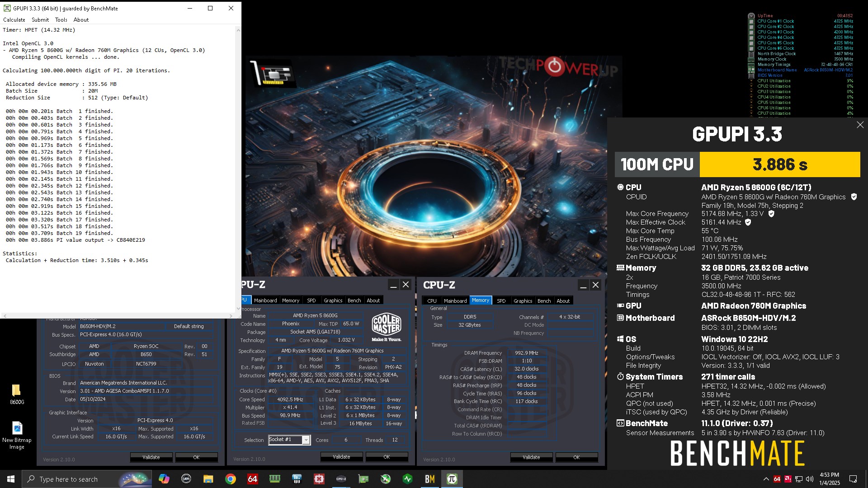Open Graphics tab in right CPU-Z window
Screen dimensions: 868x488
coord(523,301)
